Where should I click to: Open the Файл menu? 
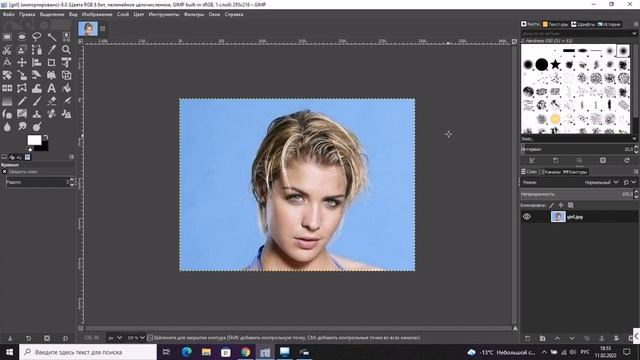click(9, 14)
